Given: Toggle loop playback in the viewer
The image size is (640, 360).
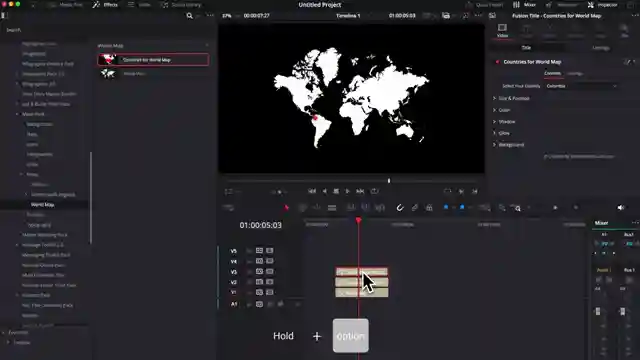Looking at the screenshot, I should [374, 191].
